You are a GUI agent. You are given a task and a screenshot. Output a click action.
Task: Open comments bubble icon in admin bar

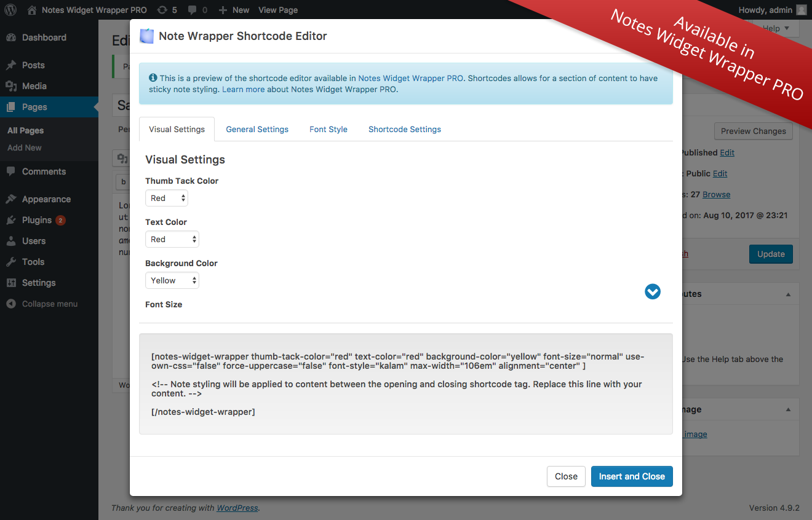(x=193, y=10)
